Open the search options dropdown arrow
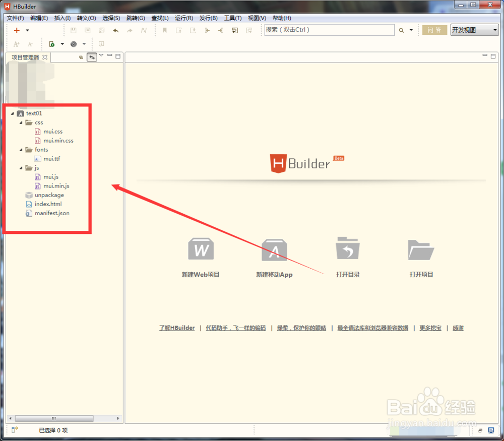This screenshot has width=504, height=441. [411, 30]
